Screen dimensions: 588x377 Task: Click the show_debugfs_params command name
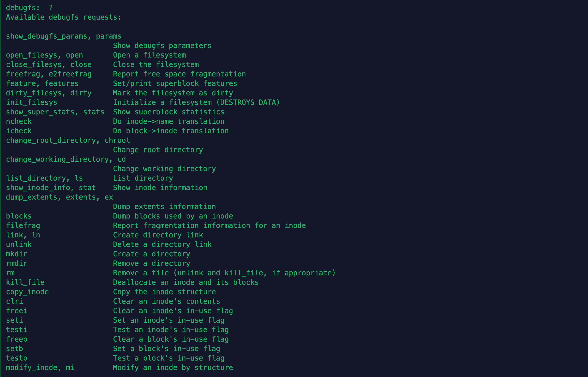pyautogui.click(x=46, y=36)
